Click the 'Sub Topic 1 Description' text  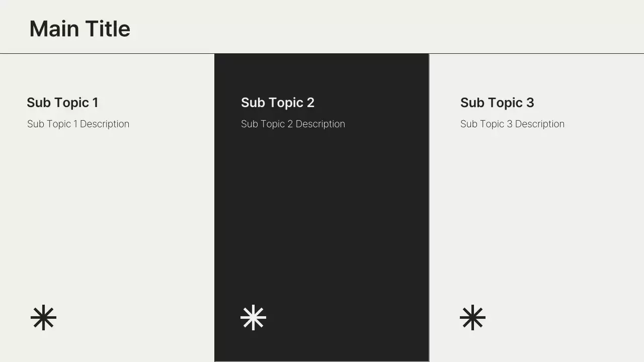(78, 124)
